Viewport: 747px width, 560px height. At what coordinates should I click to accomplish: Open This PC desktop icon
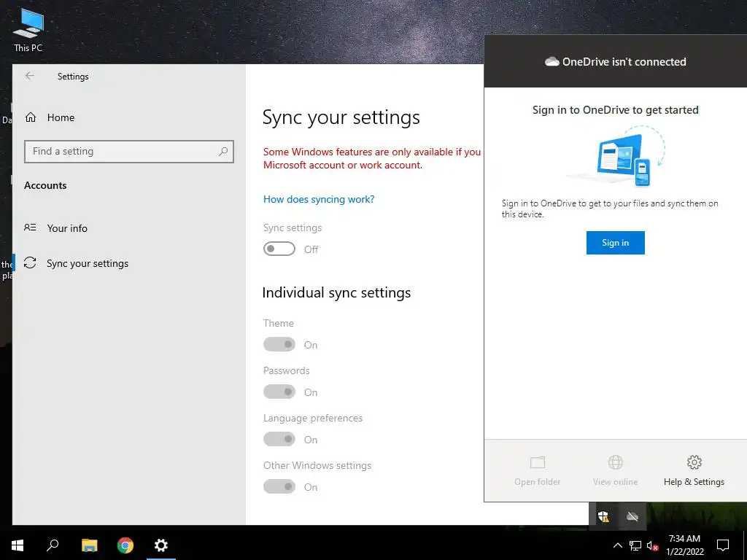click(28, 30)
